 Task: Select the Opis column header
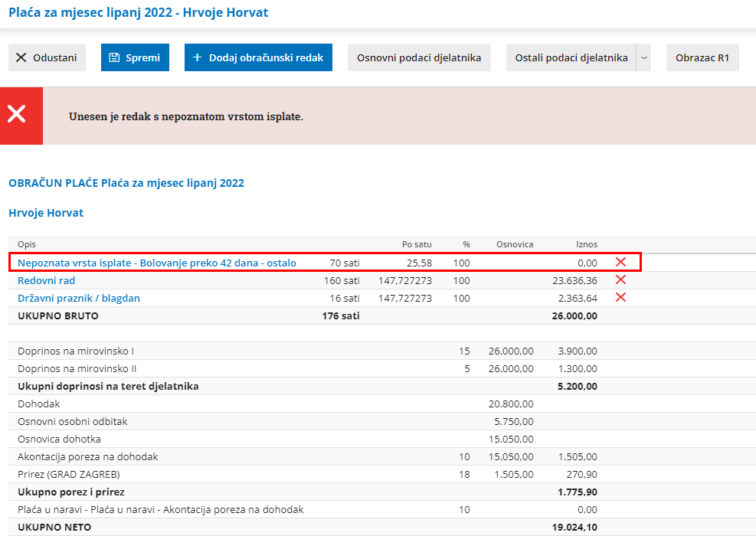[x=27, y=244]
